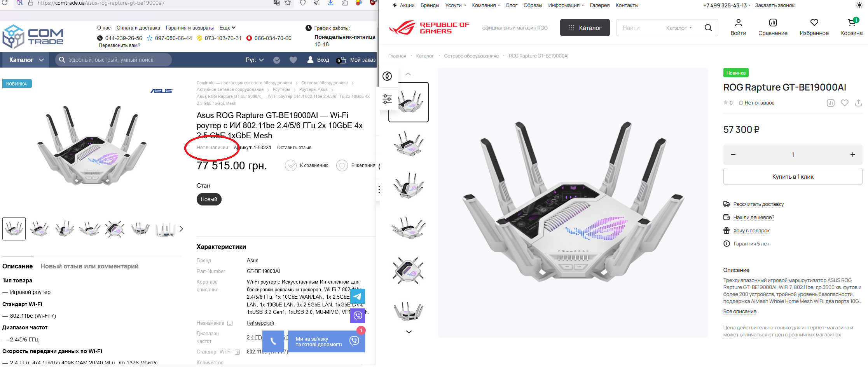Click the dark/light theme sun icon
Image resolution: width=868 pixels, height=369 pixels.
point(859,5)
